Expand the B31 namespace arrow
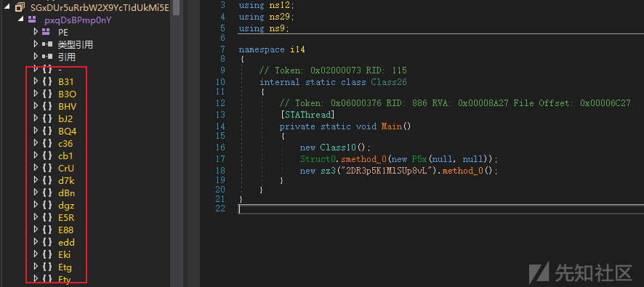The height and width of the screenshot is (287, 644). pos(36,81)
